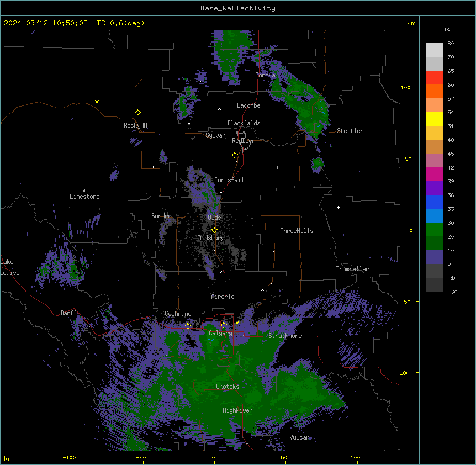
Task: Click the Blackfalds label
Action: [244, 123]
